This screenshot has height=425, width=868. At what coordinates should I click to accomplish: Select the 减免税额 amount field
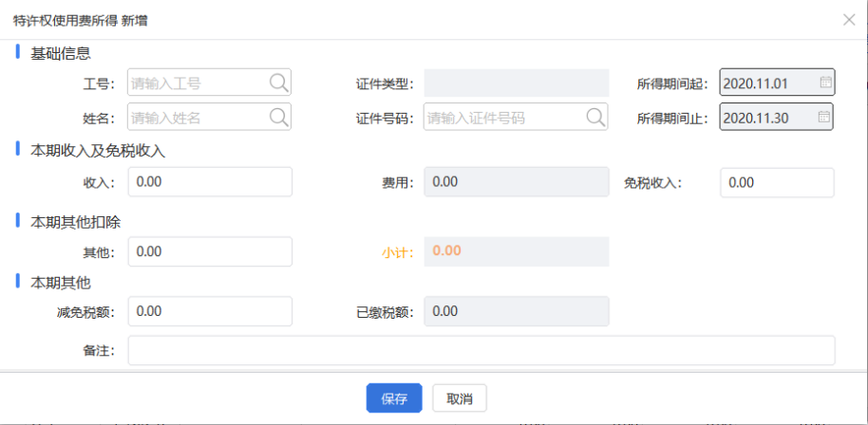click(x=210, y=311)
